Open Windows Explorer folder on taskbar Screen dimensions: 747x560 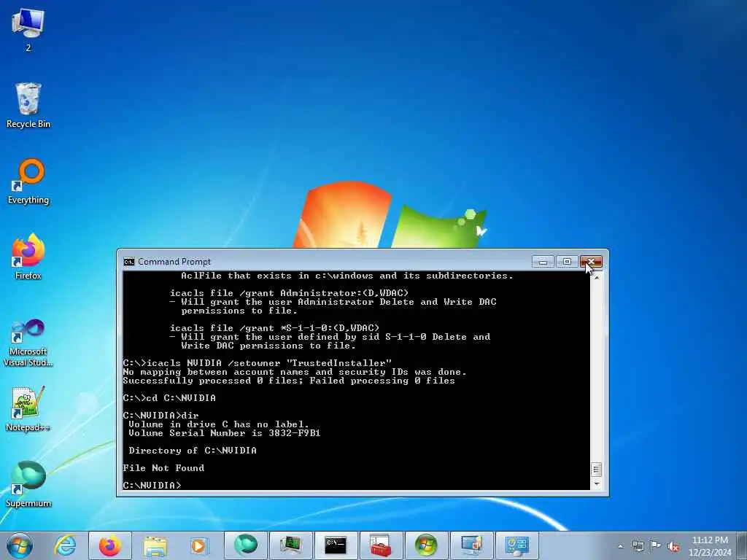pos(155,545)
